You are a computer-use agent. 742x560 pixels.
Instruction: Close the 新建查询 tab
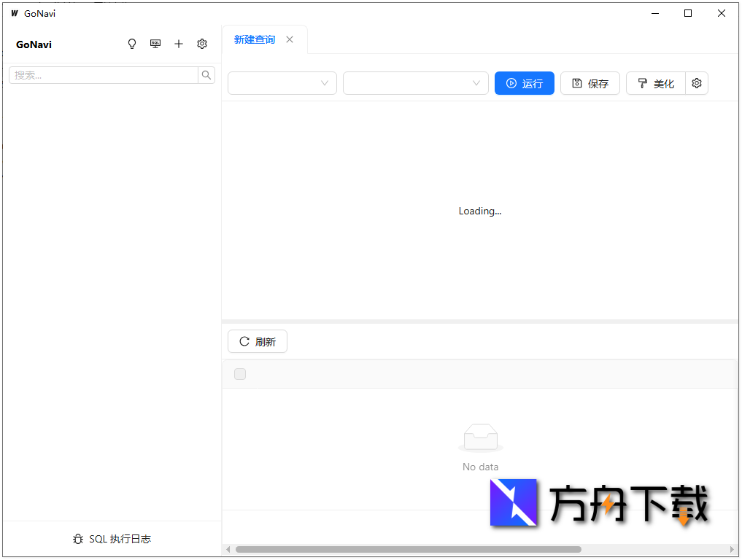(x=290, y=39)
